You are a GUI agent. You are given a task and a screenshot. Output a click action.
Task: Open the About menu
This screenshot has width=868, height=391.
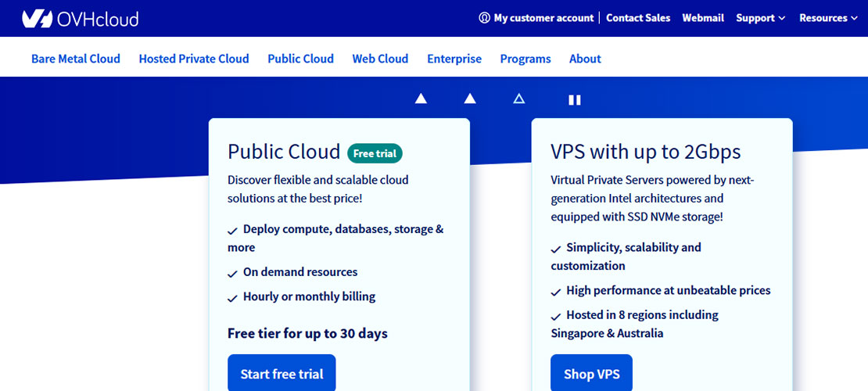point(585,59)
